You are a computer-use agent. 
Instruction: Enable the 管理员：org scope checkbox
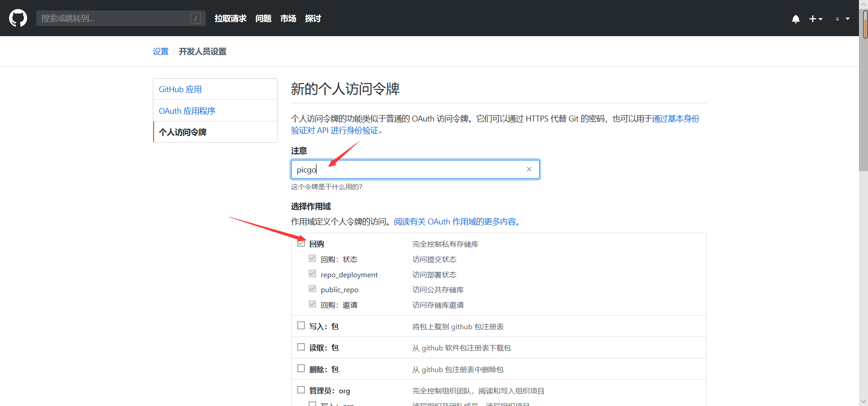pyautogui.click(x=301, y=390)
